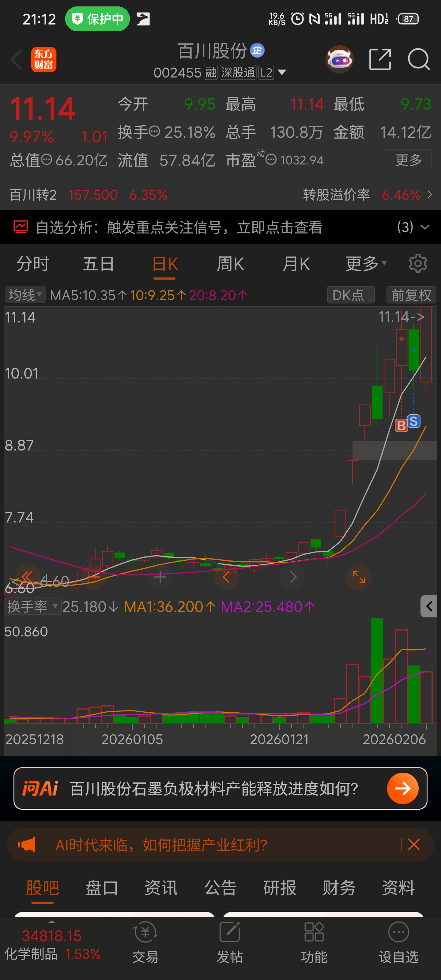
Task: Tap the 融 margin trading tag
Action: coord(211,72)
